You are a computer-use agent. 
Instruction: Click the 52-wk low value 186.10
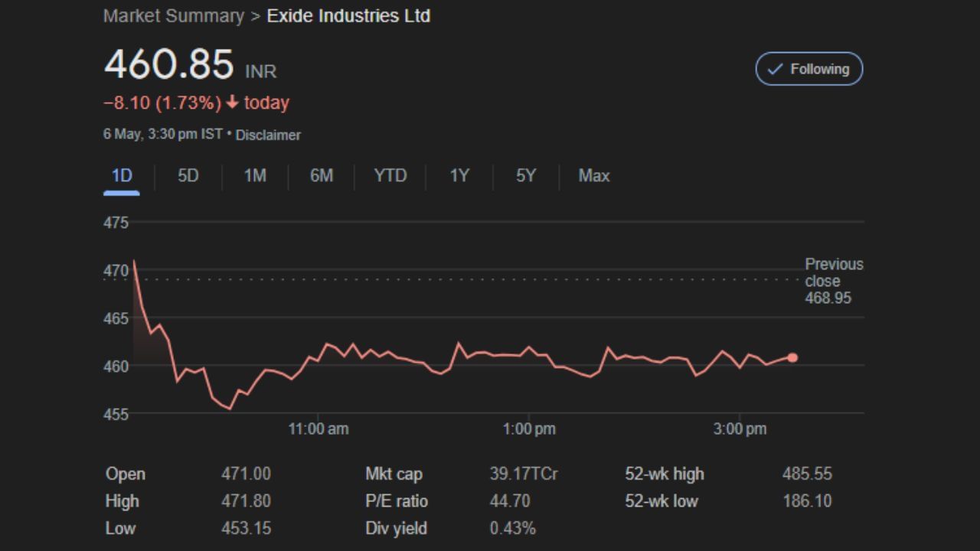[807, 501]
